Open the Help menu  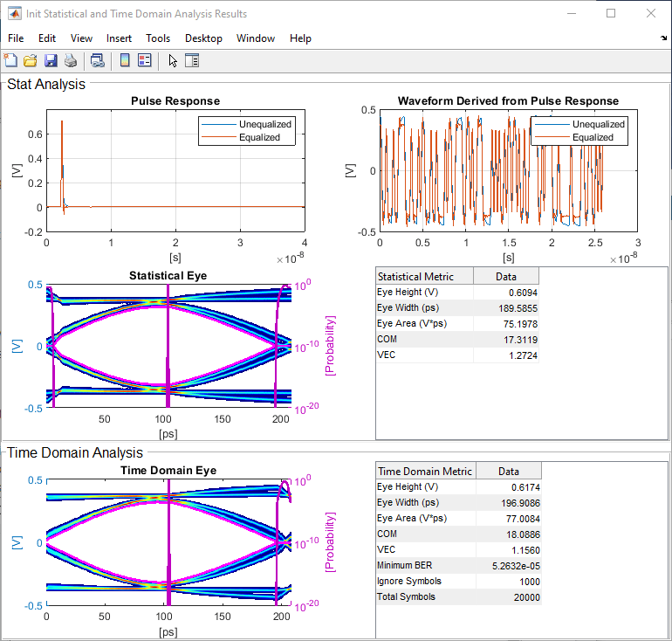(x=300, y=38)
